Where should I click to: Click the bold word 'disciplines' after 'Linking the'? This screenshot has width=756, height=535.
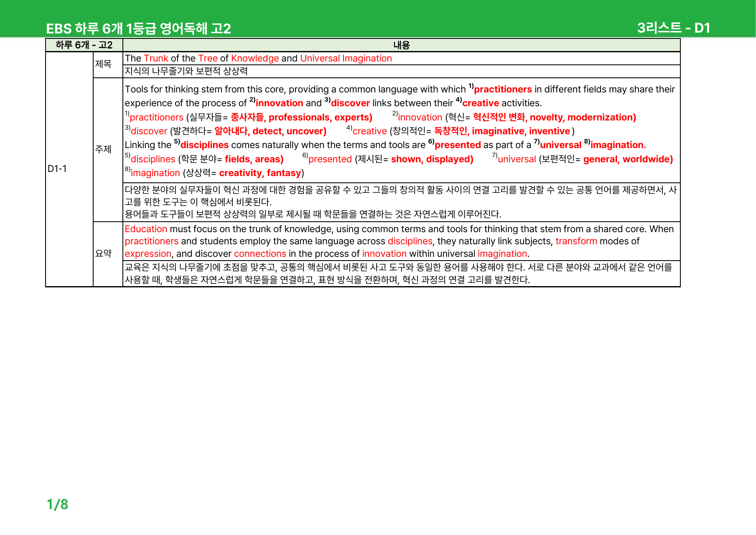click(204, 145)
